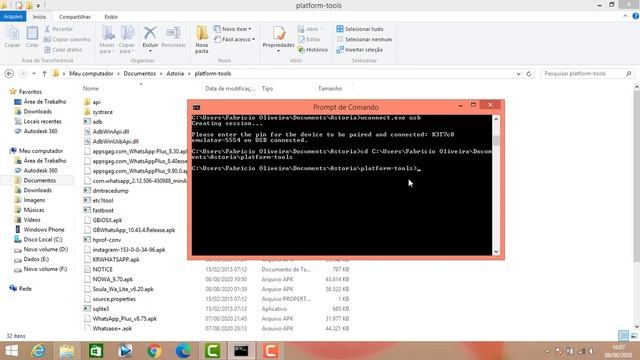Click the Windows Start button

coord(11,351)
